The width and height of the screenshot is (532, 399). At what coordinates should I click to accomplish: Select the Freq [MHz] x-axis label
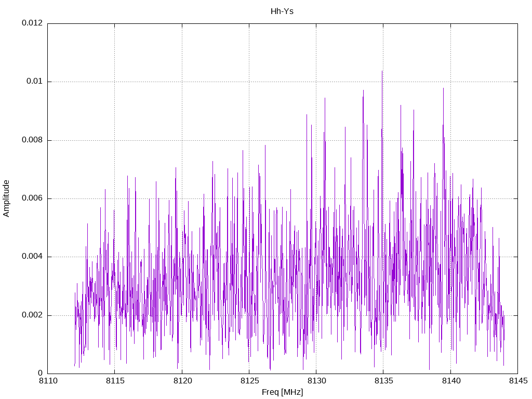coord(282,392)
